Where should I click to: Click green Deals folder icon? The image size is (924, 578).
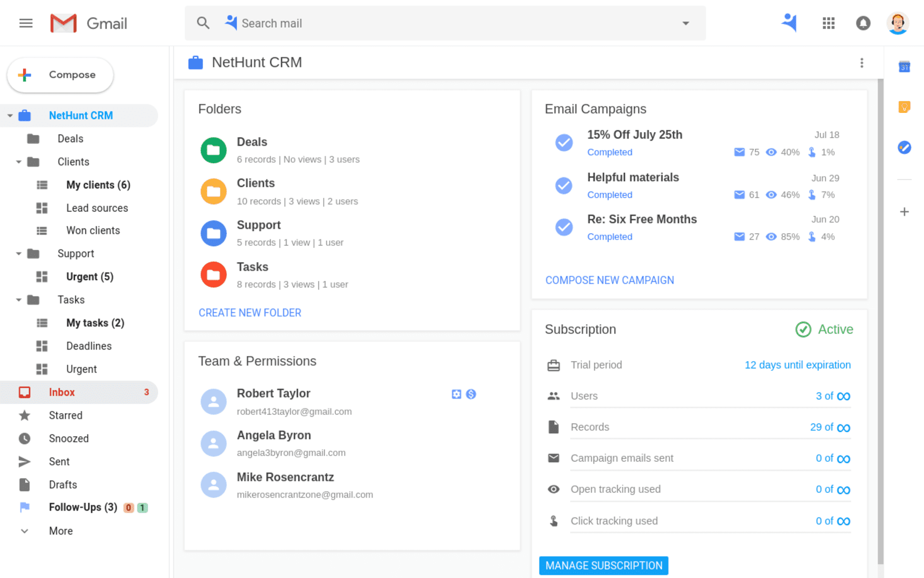click(213, 150)
